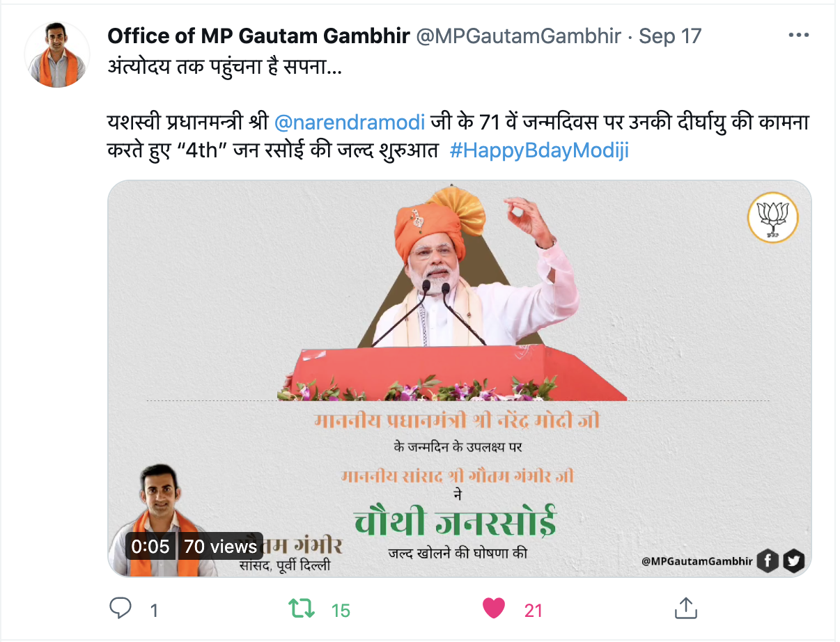Click the Twitter hexagon icon in video

pyautogui.click(x=793, y=561)
